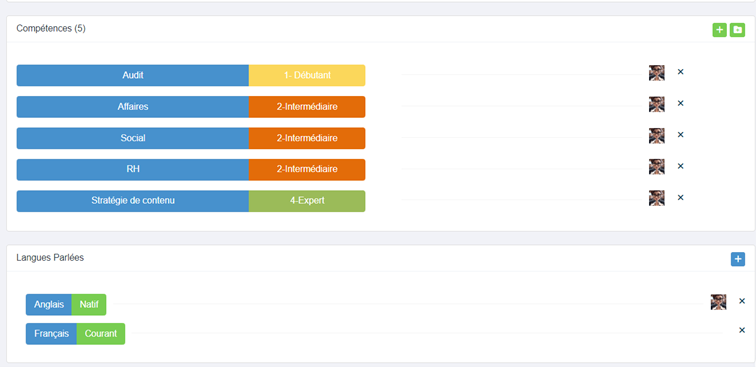Select the Stratégie de contenu skill label

point(133,201)
